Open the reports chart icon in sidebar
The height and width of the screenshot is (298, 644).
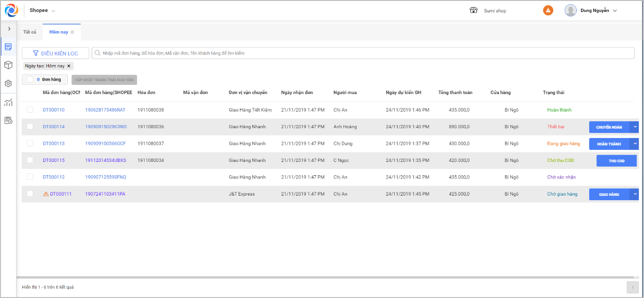click(8, 102)
